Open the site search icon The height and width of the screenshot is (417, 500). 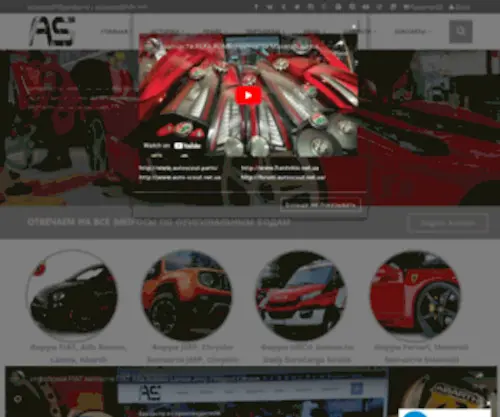coord(461,32)
